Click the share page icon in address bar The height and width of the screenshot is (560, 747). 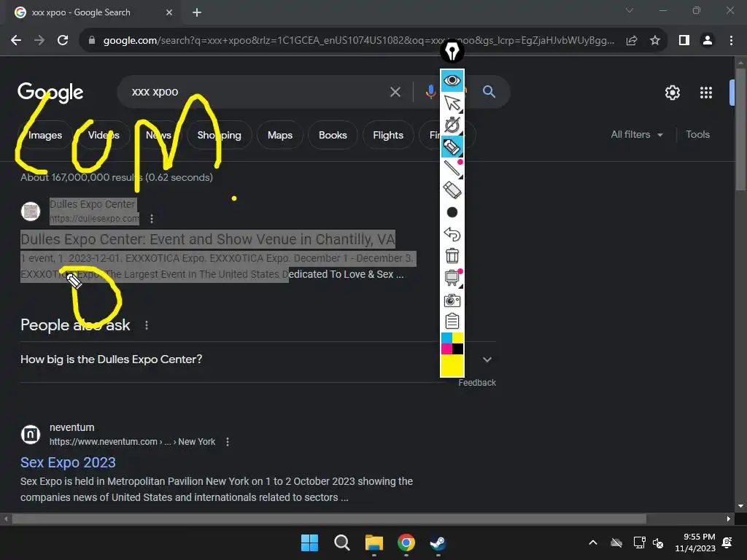click(632, 41)
